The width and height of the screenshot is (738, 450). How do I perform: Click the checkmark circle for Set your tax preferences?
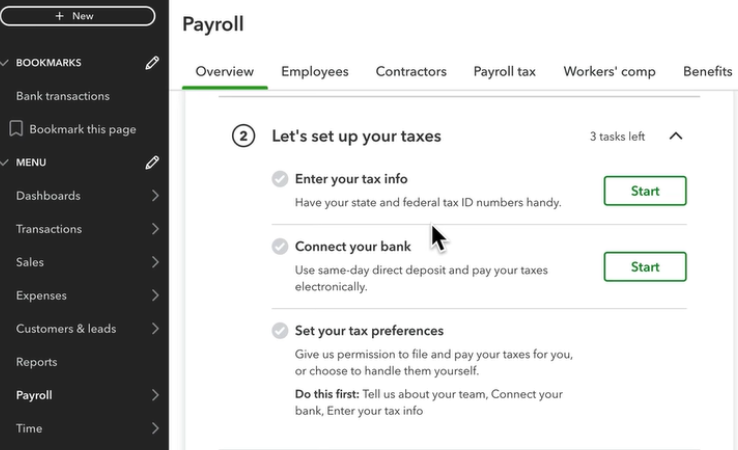pos(280,330)
